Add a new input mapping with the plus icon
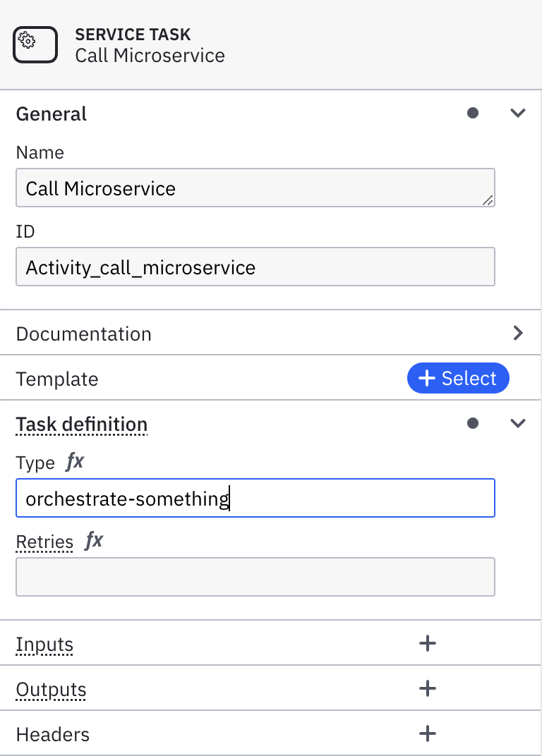 (x=428, y=643)
